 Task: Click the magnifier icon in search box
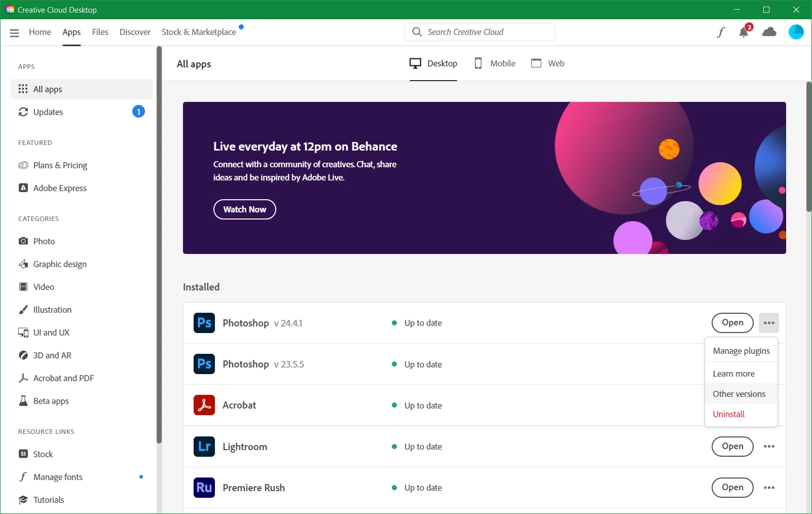tap(417, 32)
